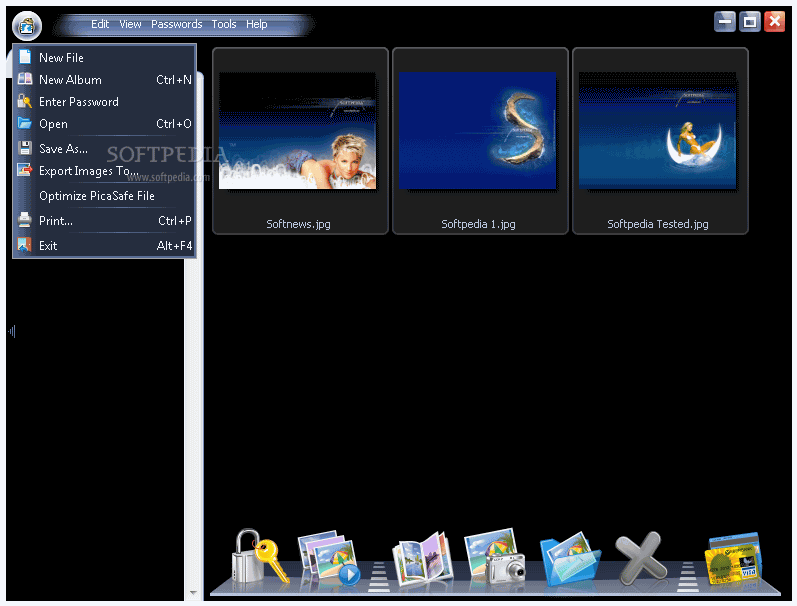Click the Print printer icon
The height and width of the screenshot is (606, 797).
click(x=24, y=220)
